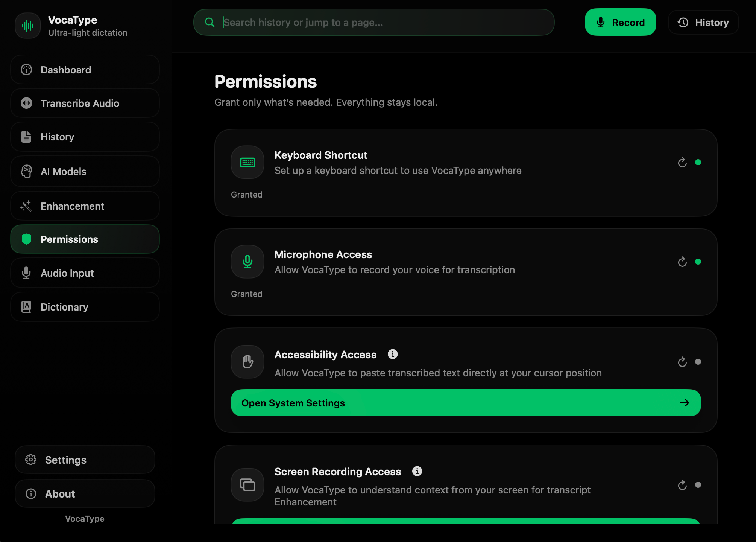The width and height of the screenshot is (756, 542).
Task: Show info about Accessibility Access
Action: coord(393,354)
